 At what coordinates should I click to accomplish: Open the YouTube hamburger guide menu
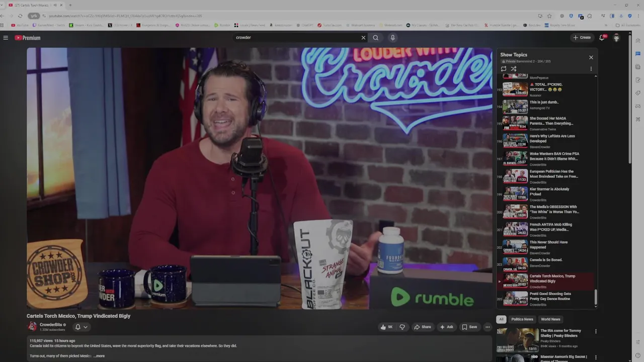click(x=6, y=38)
